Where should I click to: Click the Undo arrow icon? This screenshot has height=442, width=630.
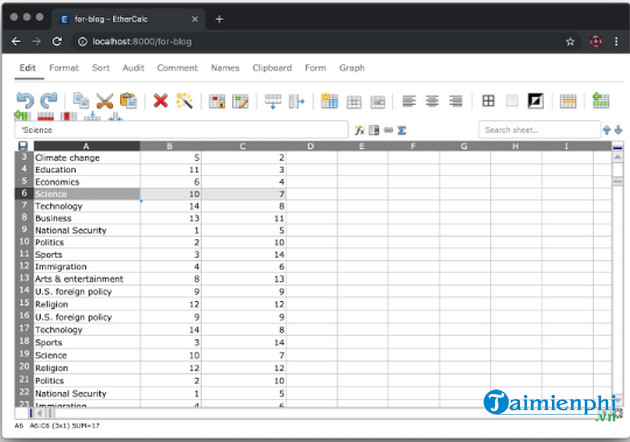tap(25, 100)
